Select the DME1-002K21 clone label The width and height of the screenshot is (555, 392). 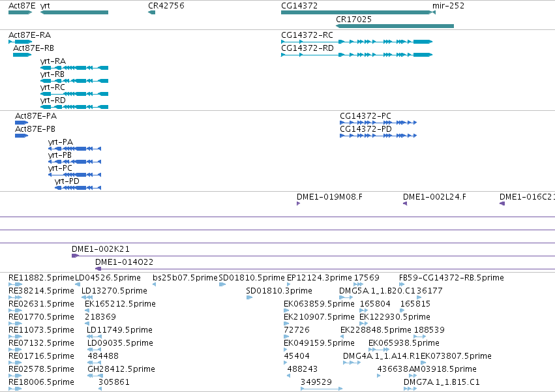point(100,249)
